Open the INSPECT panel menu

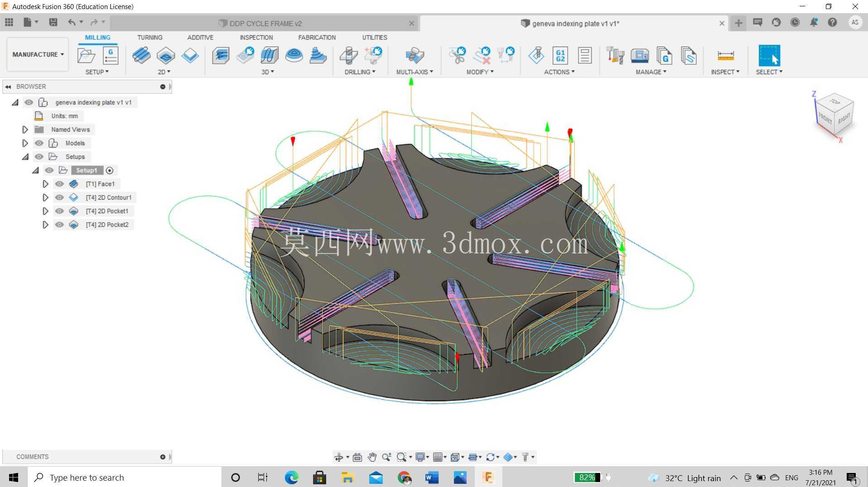[725, 72]
